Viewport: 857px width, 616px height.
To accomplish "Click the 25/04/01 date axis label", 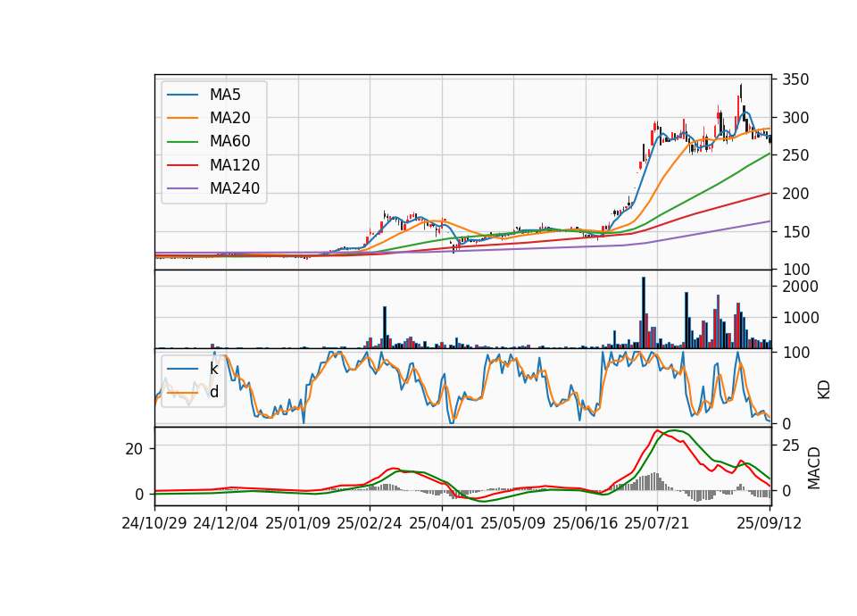I will pyautogui.click(x=442, y=523).
